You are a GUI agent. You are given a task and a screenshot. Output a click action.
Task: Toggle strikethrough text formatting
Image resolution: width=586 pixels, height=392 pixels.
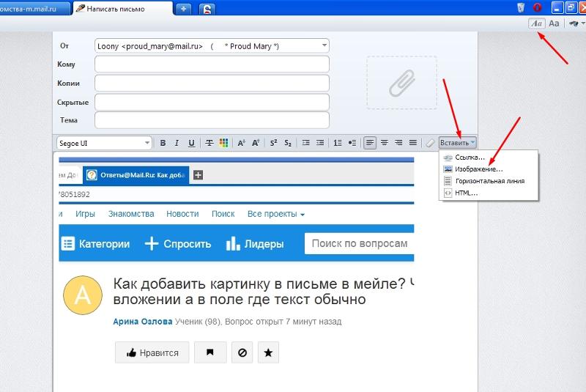tap(209, 143)
